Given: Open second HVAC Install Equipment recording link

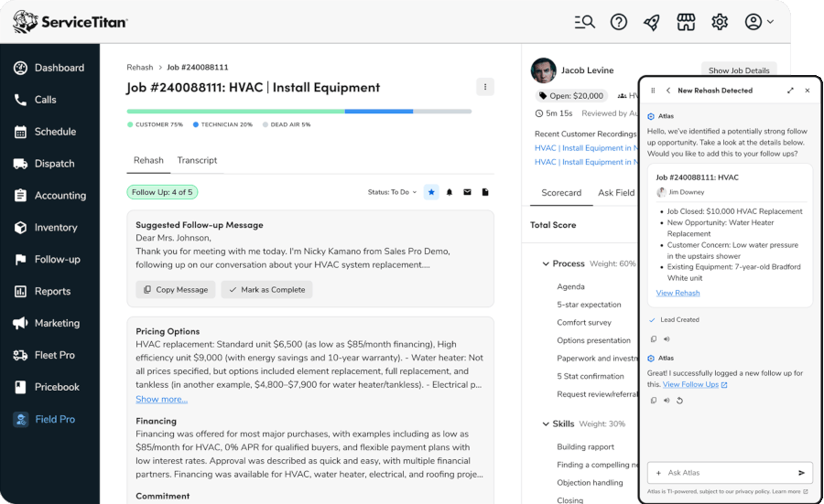Looking at the screenshot, I should 586,162.
